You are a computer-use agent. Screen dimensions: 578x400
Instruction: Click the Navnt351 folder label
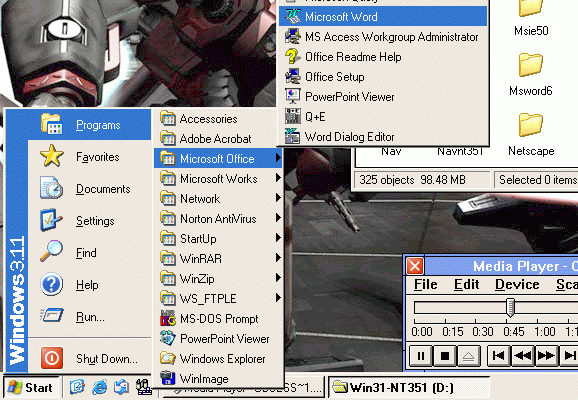[460, 151]
